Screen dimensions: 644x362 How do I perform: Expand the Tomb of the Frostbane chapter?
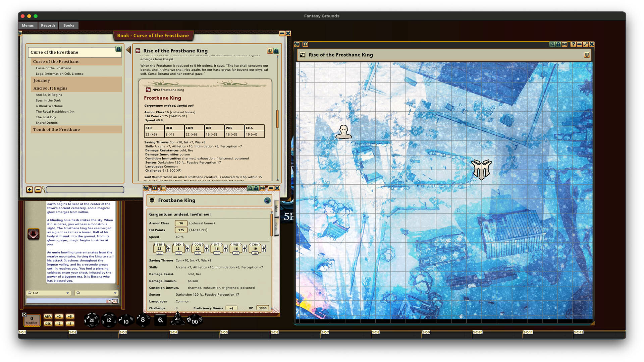click(57, 129)
